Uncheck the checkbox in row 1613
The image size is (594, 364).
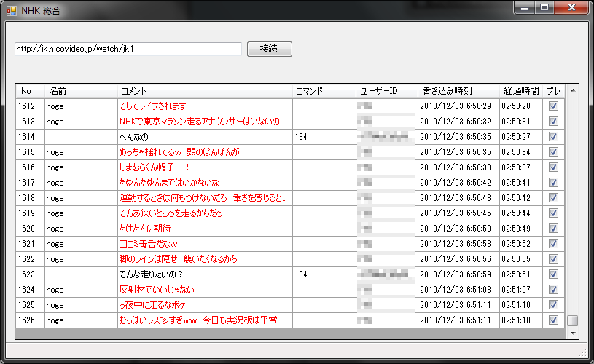(x=553, y=122)
